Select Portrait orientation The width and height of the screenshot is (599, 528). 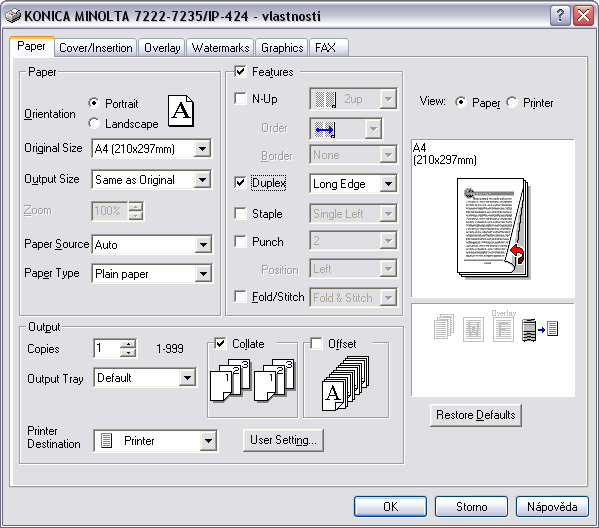[94, 103]
